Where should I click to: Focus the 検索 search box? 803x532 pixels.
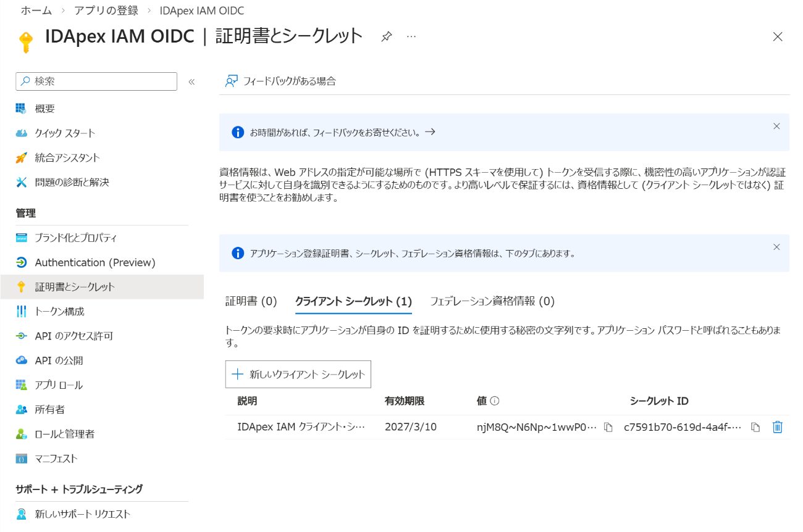pyautogui.click(x=96, y=81)
